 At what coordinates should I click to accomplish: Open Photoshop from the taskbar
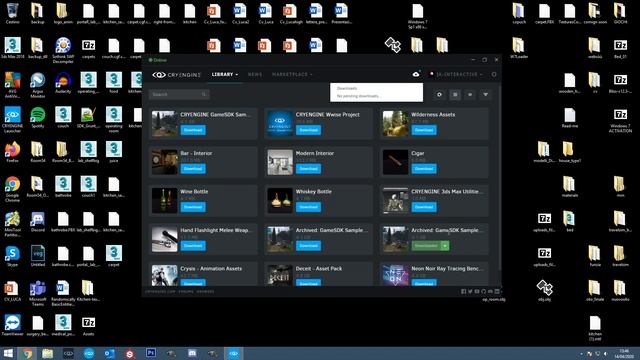151,353
